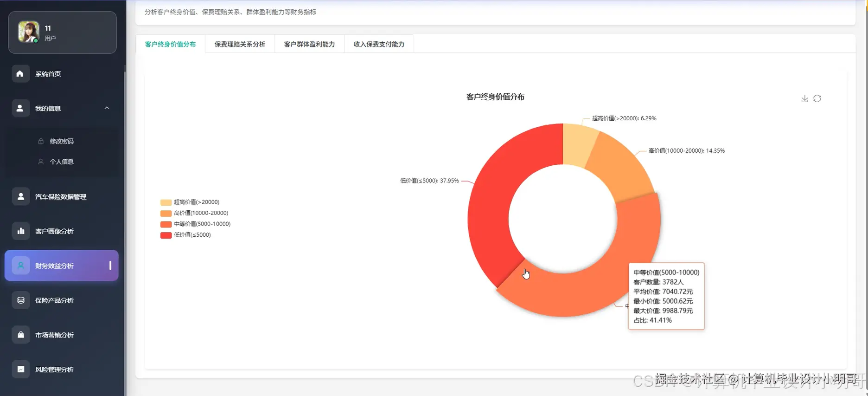The height and width of the screenshot is (396, 868).
Task: Open 汽车保险数据管理 menu
Action: coord(62,196)
